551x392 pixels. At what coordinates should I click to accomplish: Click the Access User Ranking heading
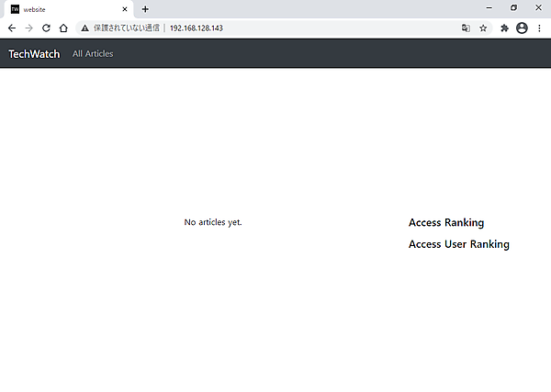point(458,244)
